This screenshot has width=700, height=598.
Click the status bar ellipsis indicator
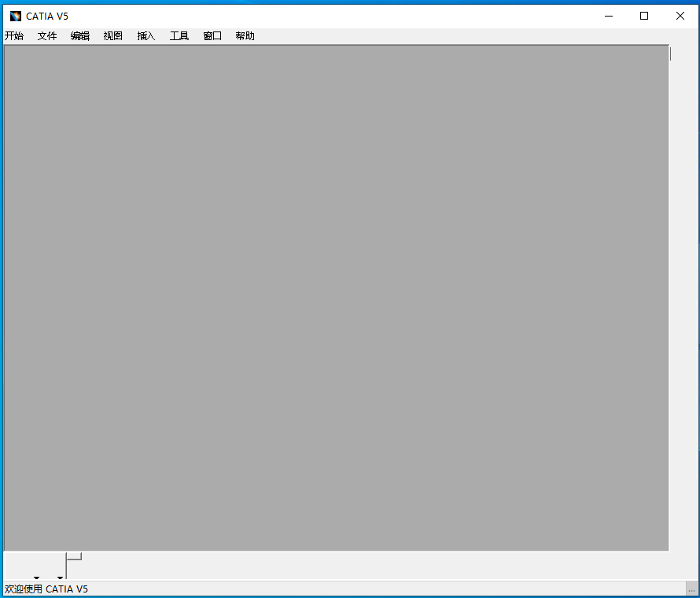(691, 589)
